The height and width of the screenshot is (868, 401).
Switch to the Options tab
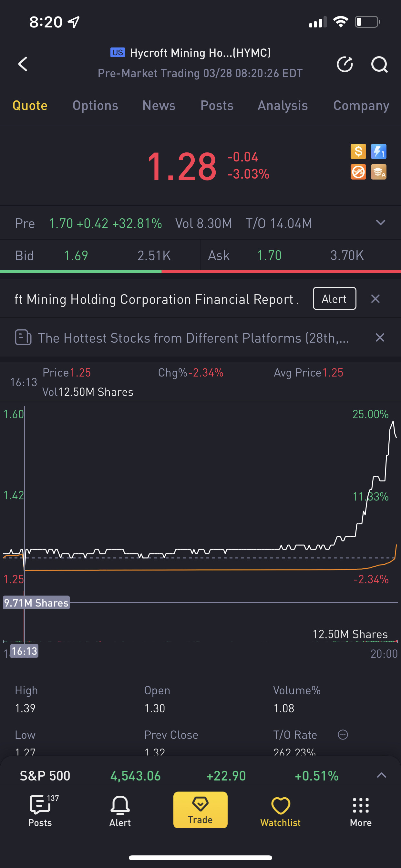tap(95, 106)
